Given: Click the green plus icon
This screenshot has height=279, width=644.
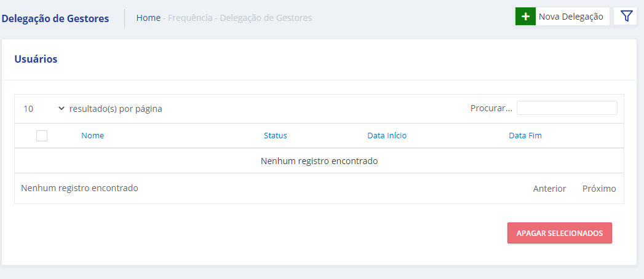Looking at the screenshot, I should click(x=525, y=17).
